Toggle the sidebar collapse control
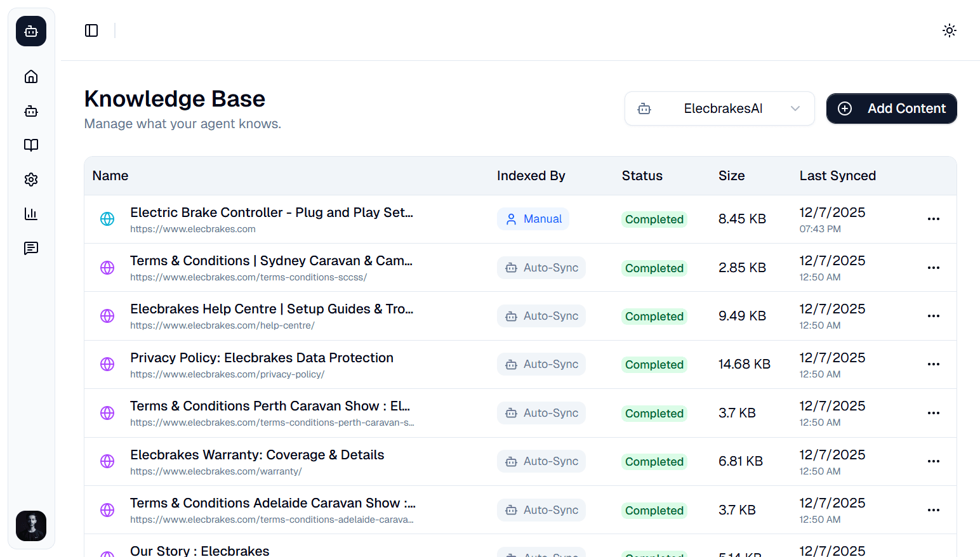980x557 pixels. point(91,30)
